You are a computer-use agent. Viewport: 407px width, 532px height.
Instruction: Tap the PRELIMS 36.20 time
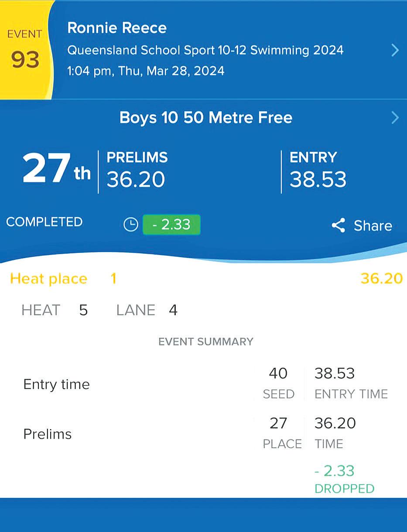pyautogui.click(x=136, y=171)
